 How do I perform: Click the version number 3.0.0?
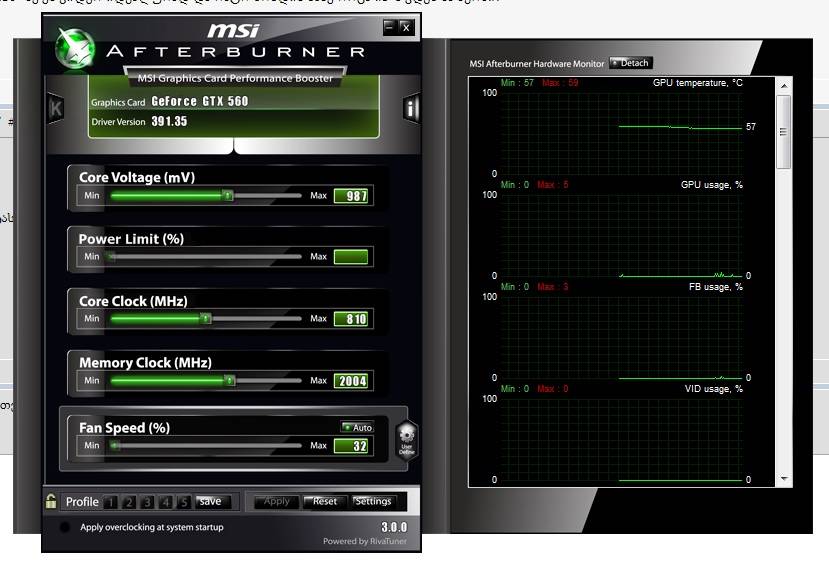[394, 527]
